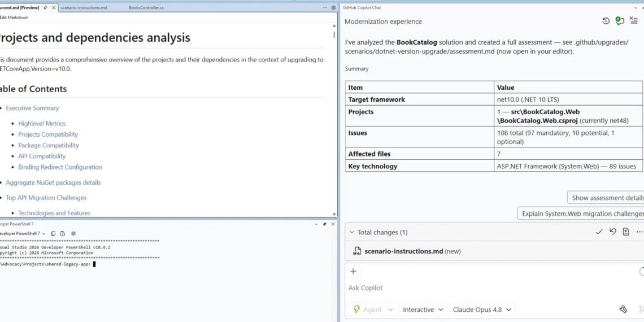Click the scenario-instructions.md markdown file icon
This screenshot has width=644, height=322.
[x=358, y=251]
